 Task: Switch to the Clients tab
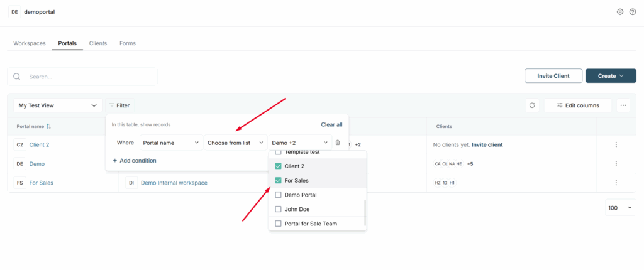pos(98,43)
